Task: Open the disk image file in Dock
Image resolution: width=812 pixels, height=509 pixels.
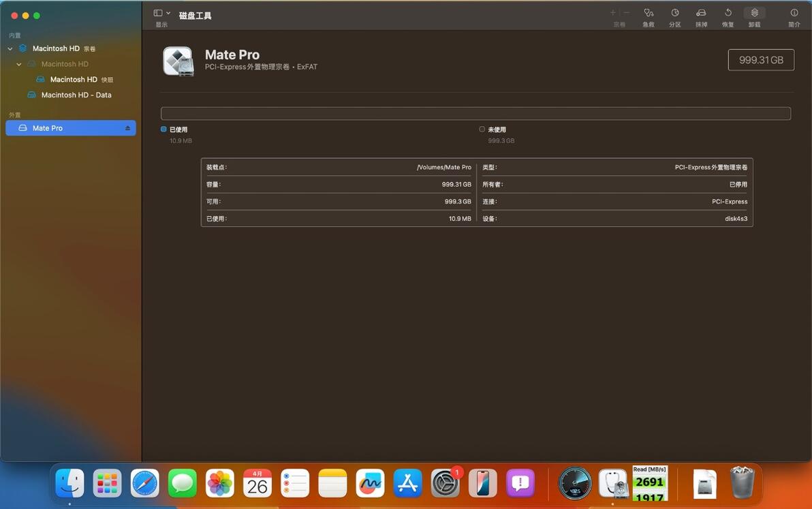Action: coord(704,484)
